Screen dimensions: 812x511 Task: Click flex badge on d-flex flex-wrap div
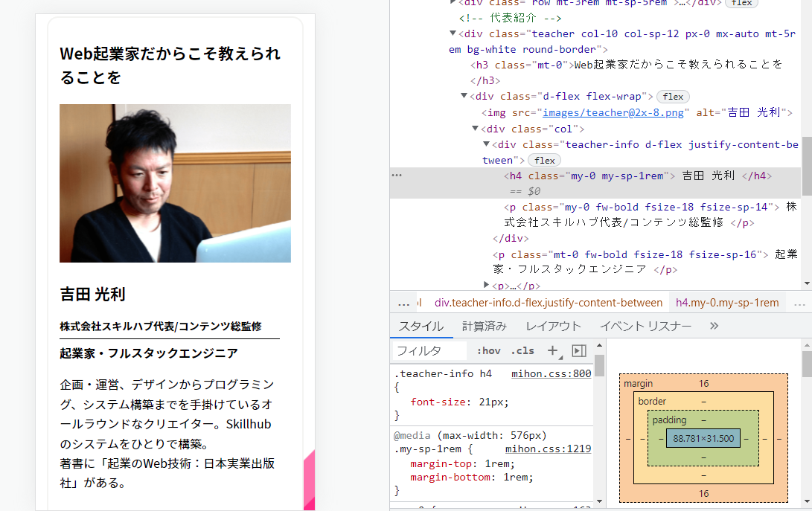(673, 97)
